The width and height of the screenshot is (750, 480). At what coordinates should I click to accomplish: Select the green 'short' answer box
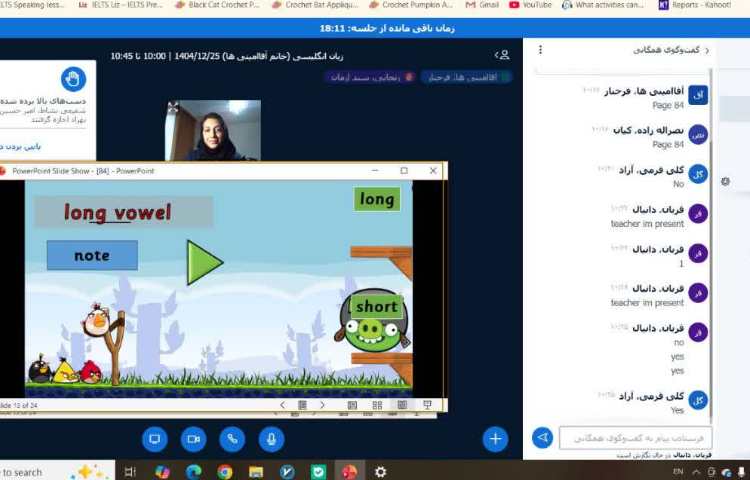[377, 306]
